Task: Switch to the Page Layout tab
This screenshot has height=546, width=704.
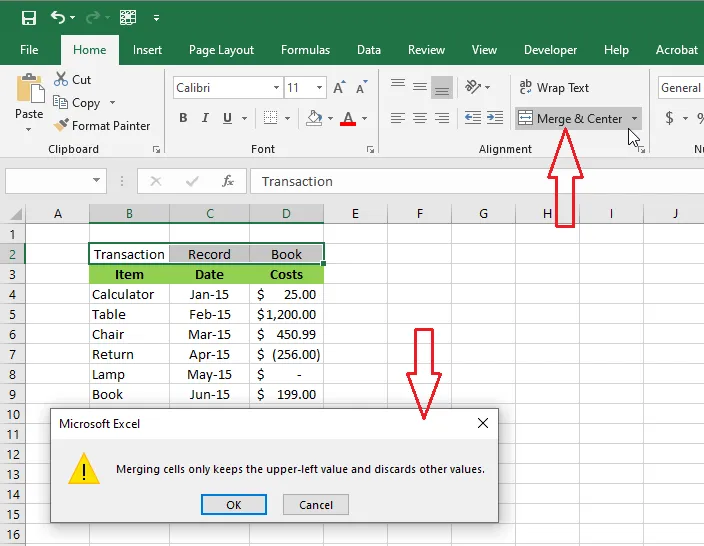Action: pos(221,50)
